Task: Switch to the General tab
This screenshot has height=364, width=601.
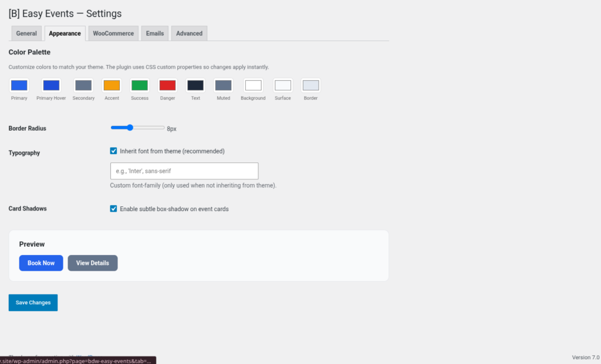Action: point(26,33)
